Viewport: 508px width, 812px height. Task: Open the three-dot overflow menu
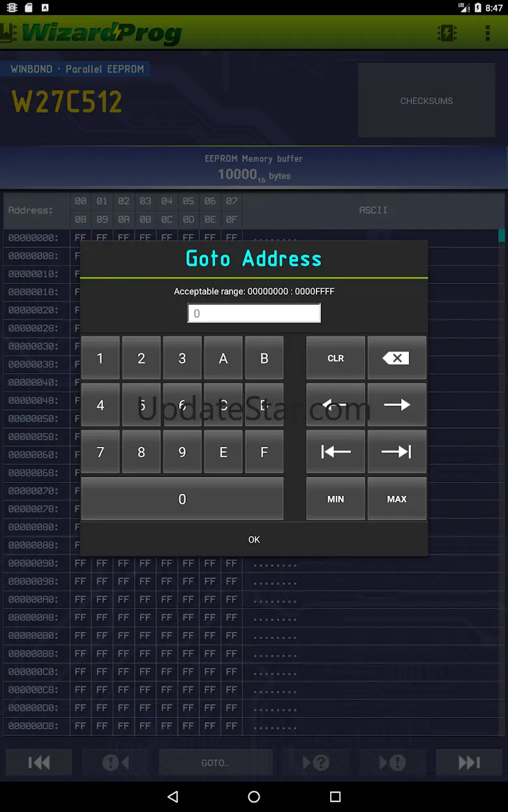tap(487, 33)
